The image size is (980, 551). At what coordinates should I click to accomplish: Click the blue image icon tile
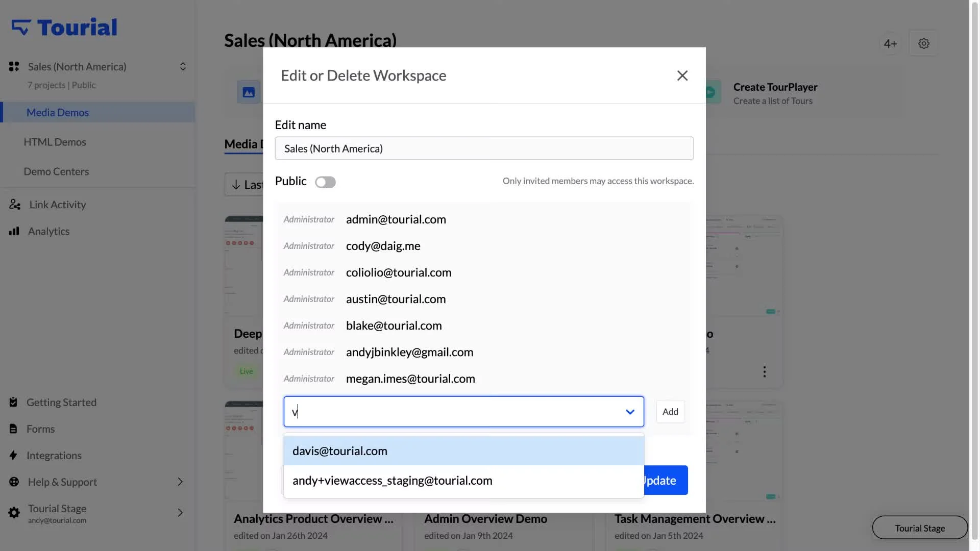pos(249,92)
